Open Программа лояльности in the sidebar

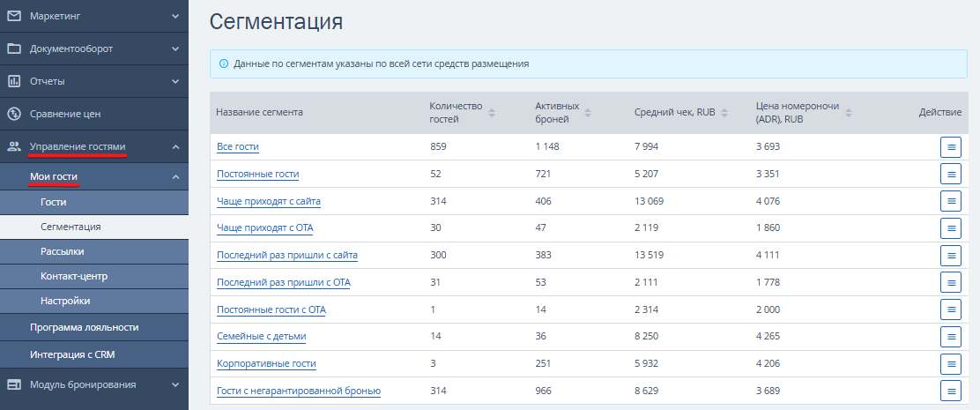point(93,327)
